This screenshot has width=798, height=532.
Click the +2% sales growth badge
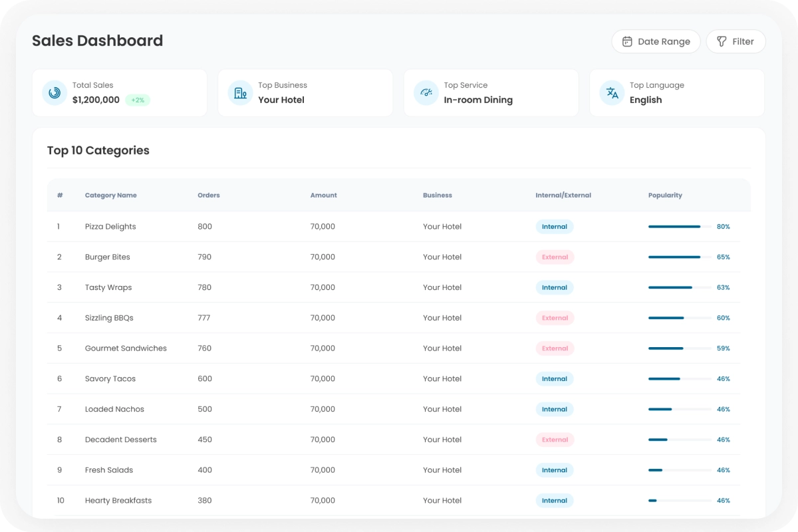(138, 100)
